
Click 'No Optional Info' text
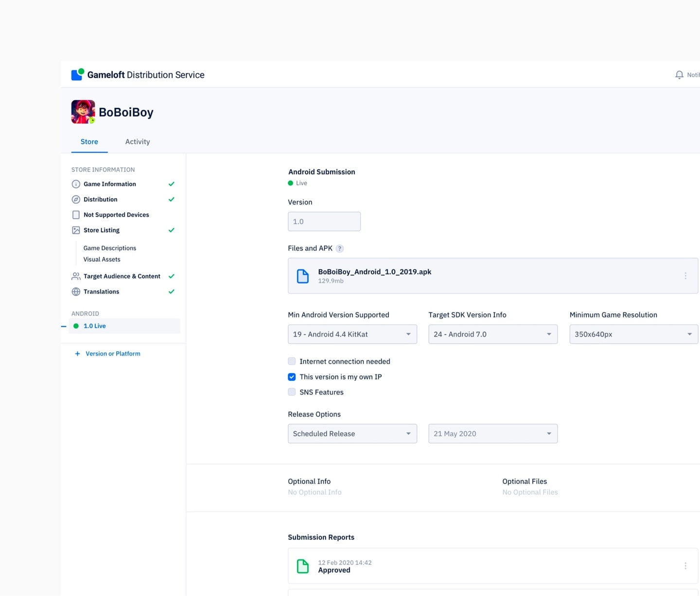pyautogui.click(x=315, y=493)
